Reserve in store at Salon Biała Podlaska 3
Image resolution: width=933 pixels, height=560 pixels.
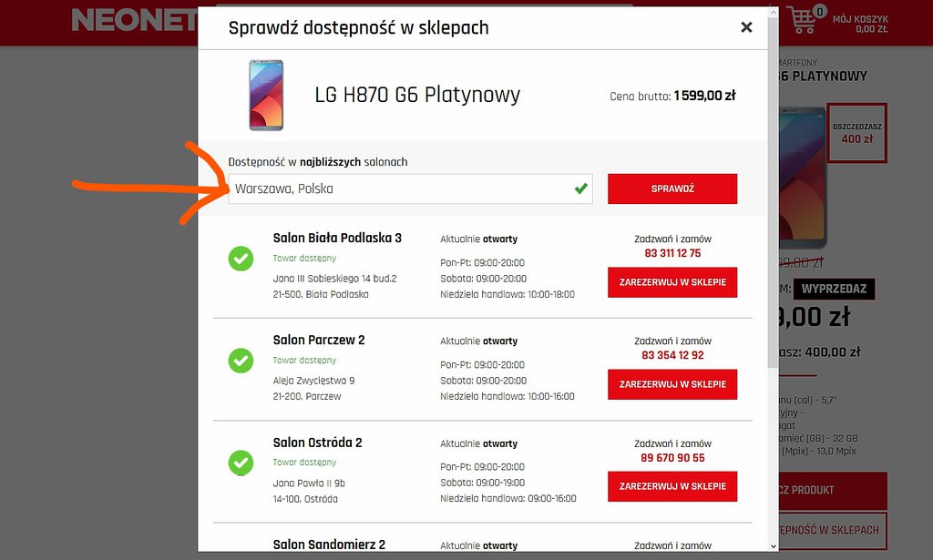click(672, 282)
